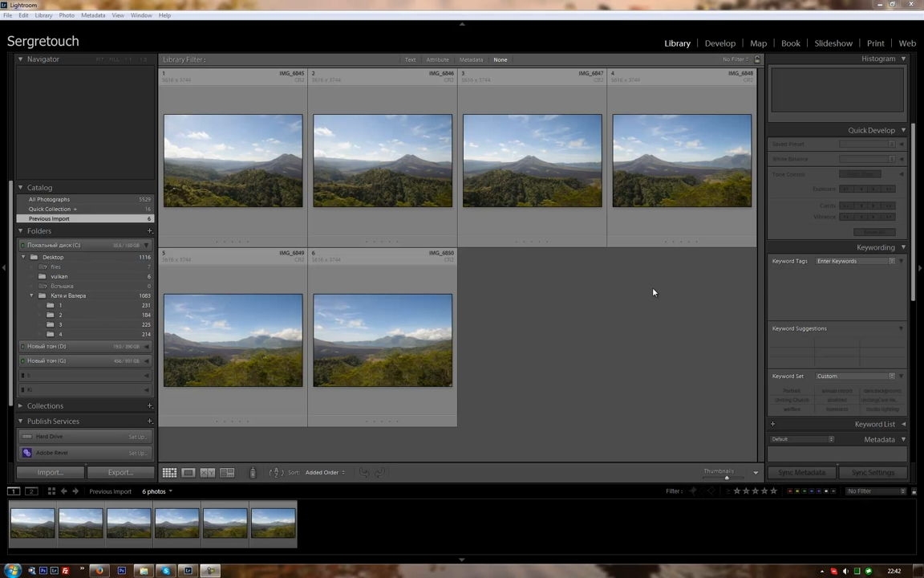Open toolbar content options arrow near Thumbnails
This screenshot has height=578, width=924.
(756, 472)
